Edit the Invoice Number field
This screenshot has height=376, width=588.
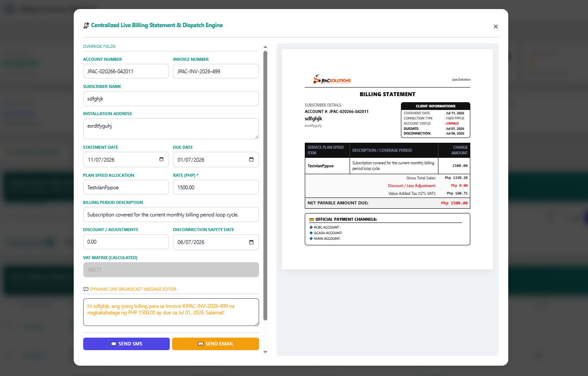tap(216, 71)
